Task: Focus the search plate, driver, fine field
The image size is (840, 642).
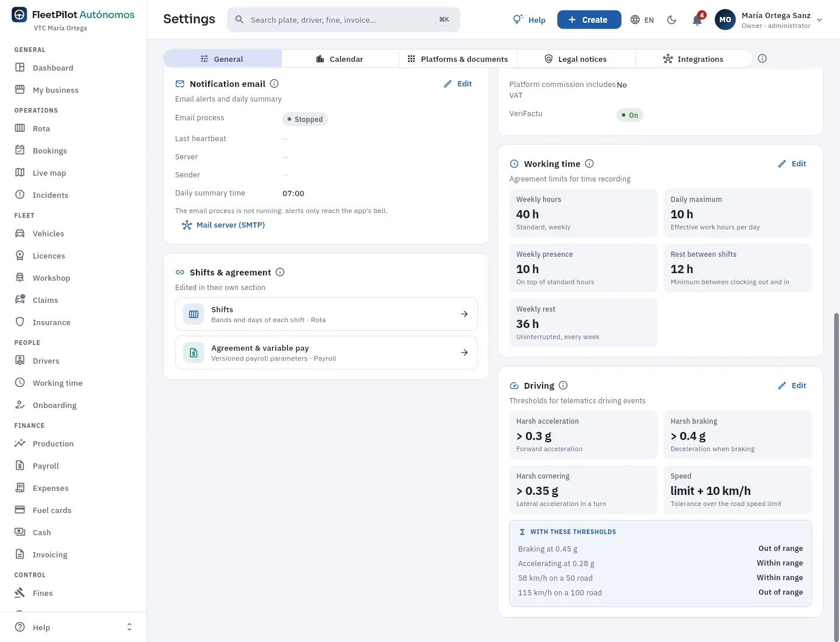Action: point(344,20)
